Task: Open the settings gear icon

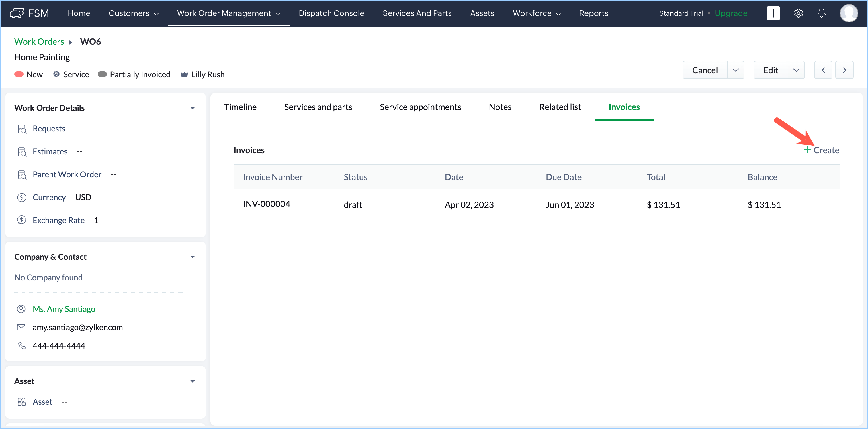Action: coord(798,13)
